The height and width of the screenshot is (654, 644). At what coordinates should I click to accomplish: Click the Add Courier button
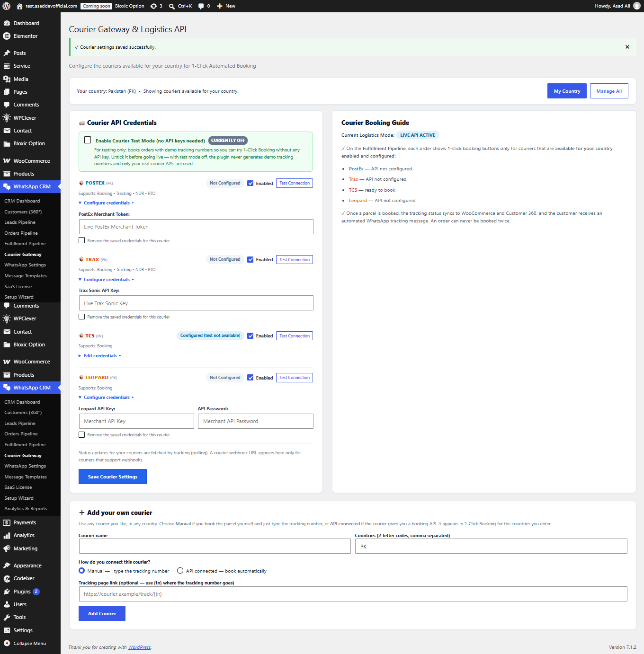point(102,613)
